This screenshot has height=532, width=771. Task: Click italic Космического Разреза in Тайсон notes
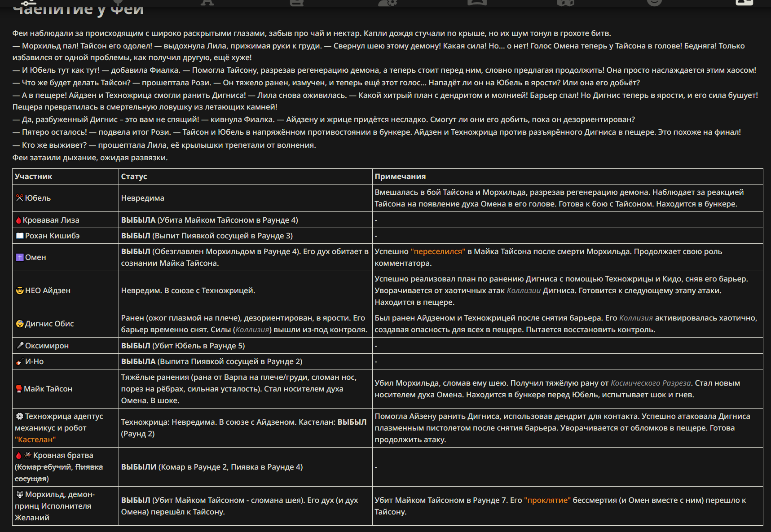click(651, 383)
